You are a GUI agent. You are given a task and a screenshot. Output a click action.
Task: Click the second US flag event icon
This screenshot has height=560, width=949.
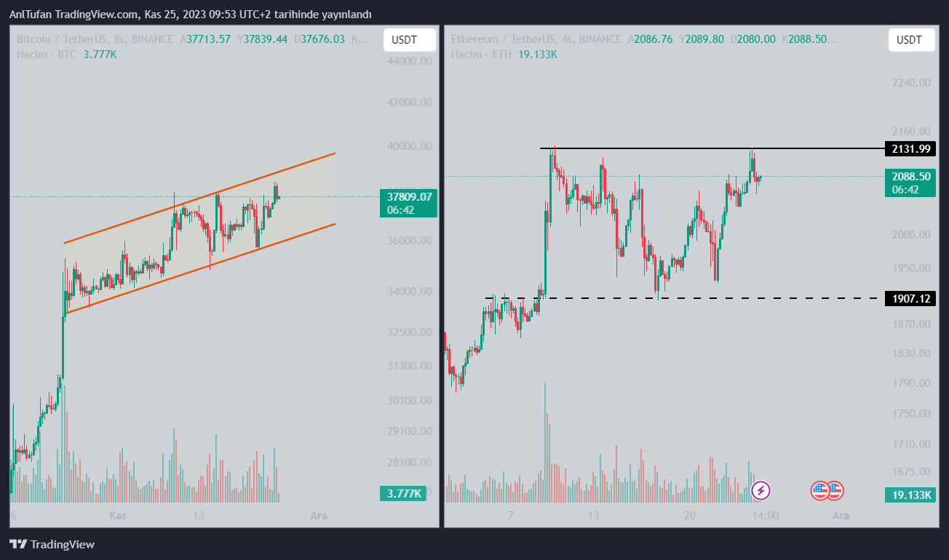pyautogui.click(x=834, y=491)
